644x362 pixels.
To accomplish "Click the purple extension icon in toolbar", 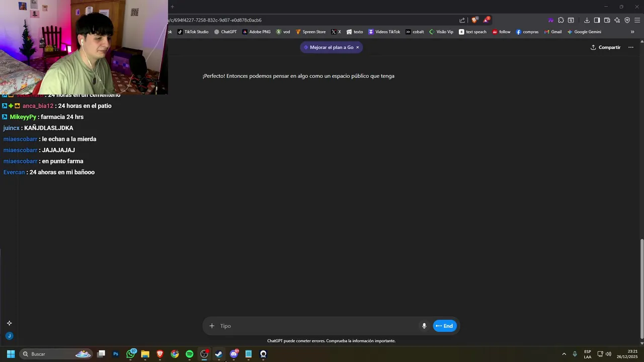I will (551, 20).
